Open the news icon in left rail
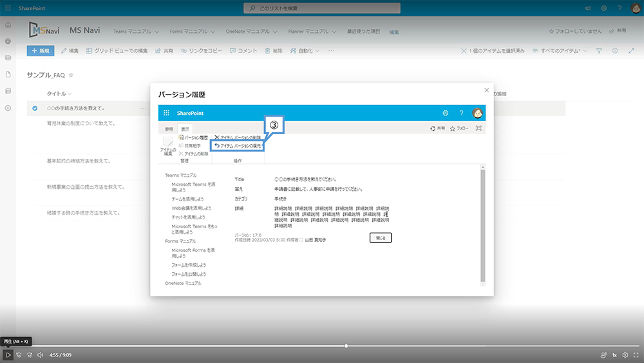The height and width of the screenshot is (363, 644). [x=8, y=58]
